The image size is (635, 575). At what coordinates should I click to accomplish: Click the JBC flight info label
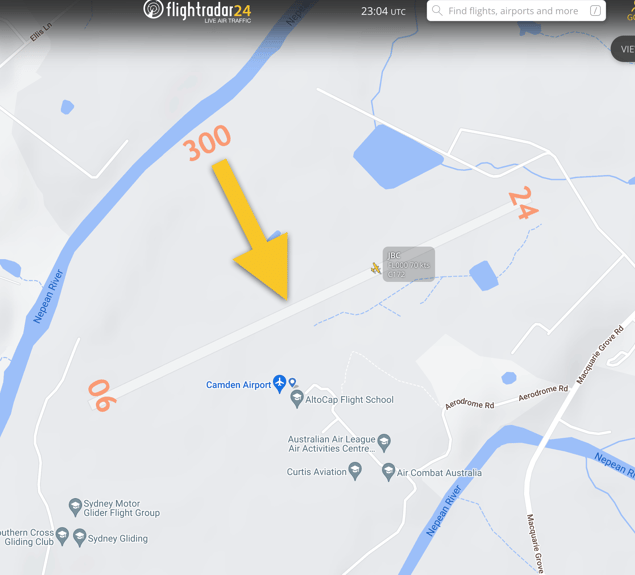click(x=409, y=264)
